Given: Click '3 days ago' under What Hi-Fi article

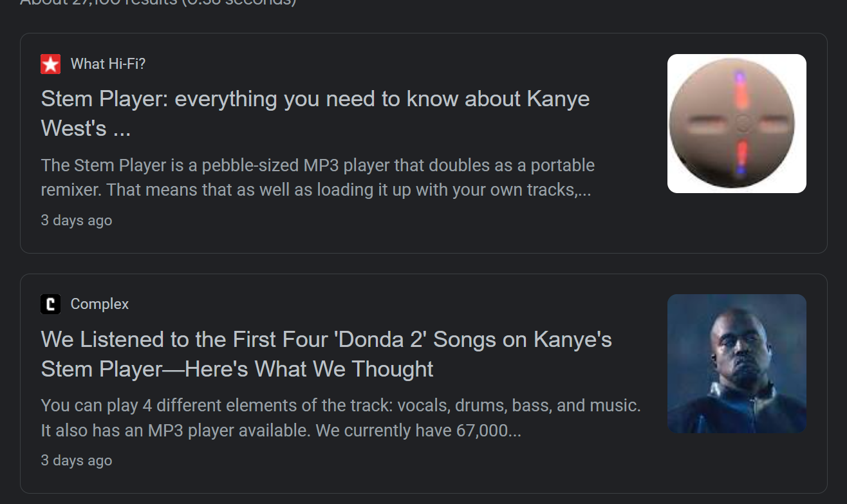Looking at the screenshot, I should click(x=77, y=220).
